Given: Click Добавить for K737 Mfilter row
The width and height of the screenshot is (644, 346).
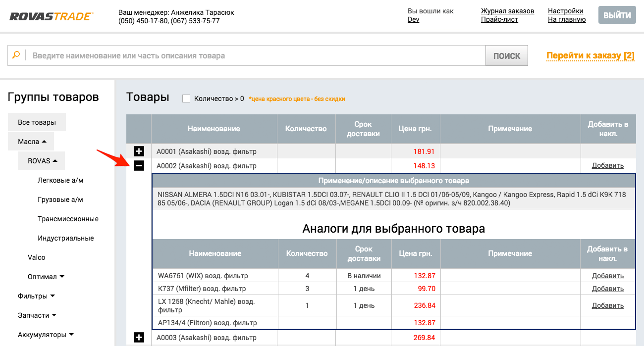Looking at the screenshot, I should [x=608, y=289].
